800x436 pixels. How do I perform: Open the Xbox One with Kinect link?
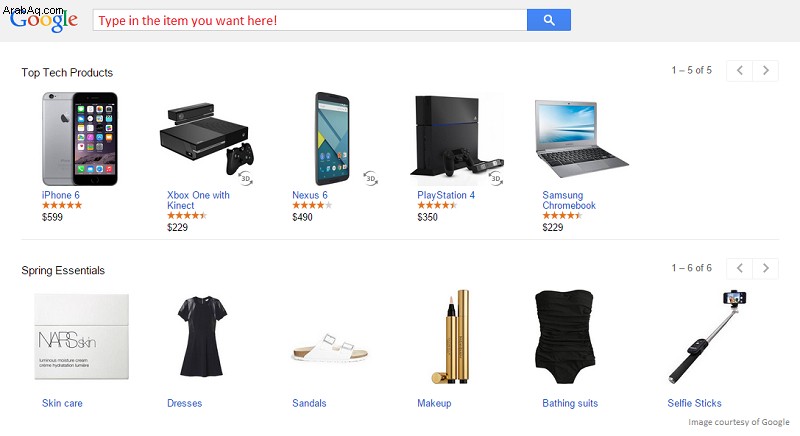pos(198,200)
